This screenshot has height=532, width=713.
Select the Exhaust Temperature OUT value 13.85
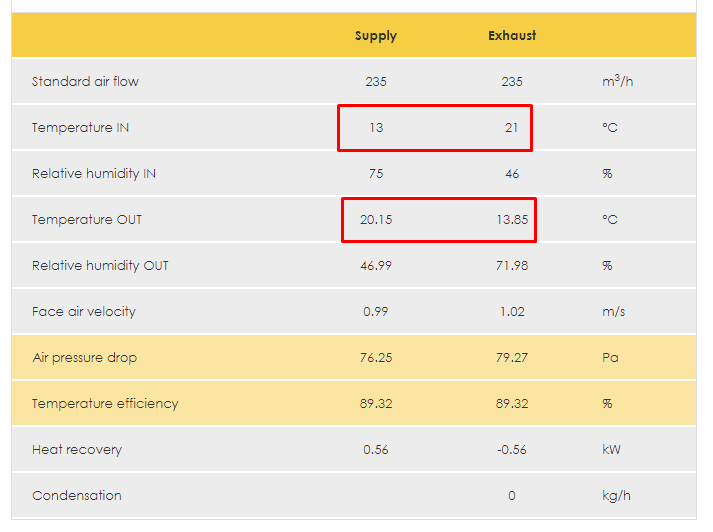click(512, 220)
